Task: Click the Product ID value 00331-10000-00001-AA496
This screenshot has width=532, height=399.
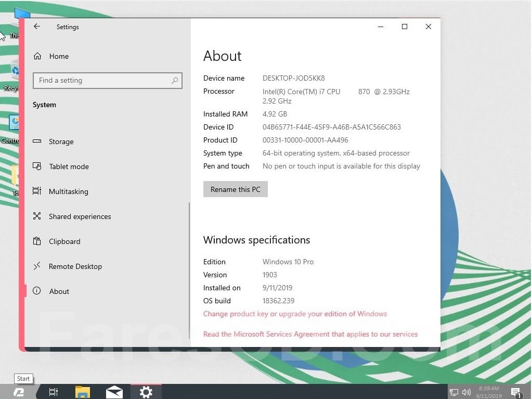Action: (x=305, y=140)
